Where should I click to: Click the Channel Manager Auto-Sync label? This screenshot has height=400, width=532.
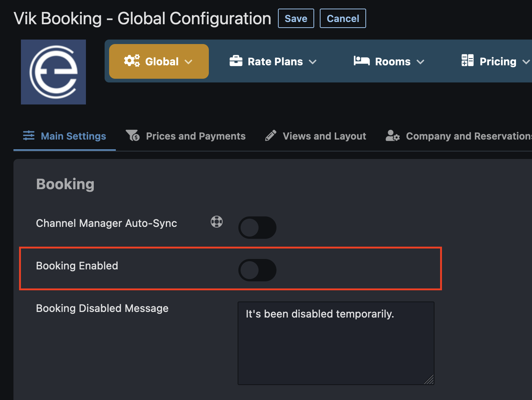click(106, 223)
